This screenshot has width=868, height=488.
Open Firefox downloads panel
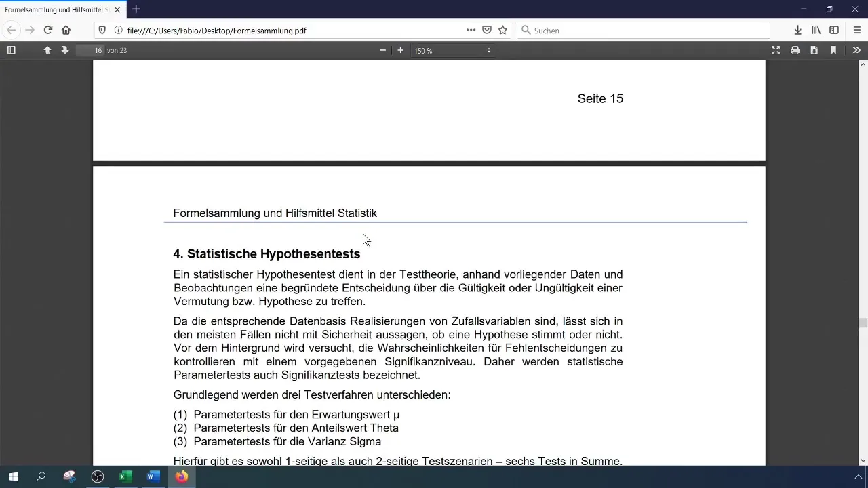(798, 30)
